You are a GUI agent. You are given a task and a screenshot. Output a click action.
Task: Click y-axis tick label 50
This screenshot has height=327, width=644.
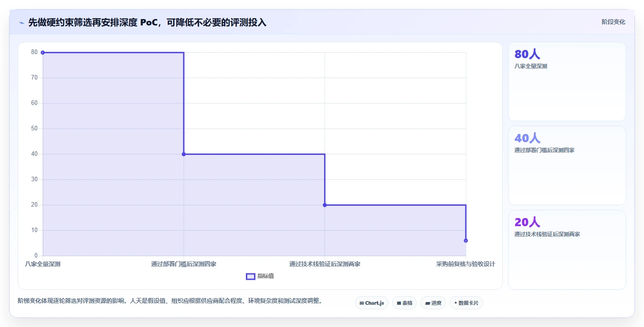pos(35,129)
